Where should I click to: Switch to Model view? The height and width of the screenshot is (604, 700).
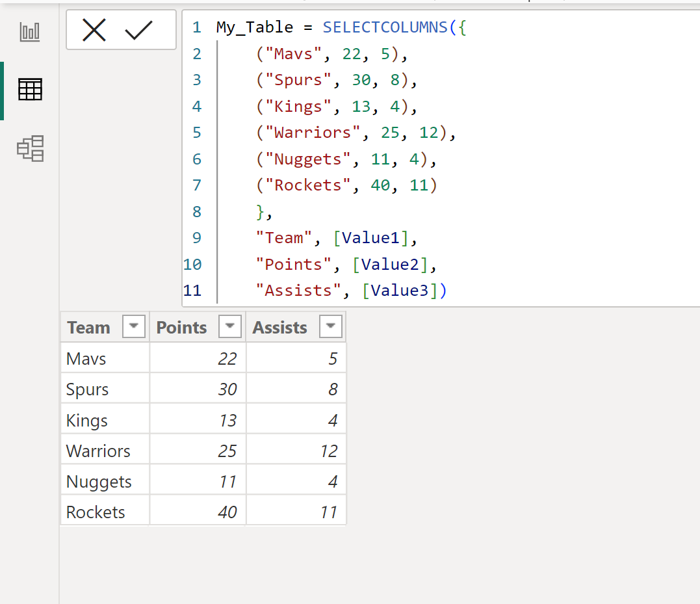(29, 148)
